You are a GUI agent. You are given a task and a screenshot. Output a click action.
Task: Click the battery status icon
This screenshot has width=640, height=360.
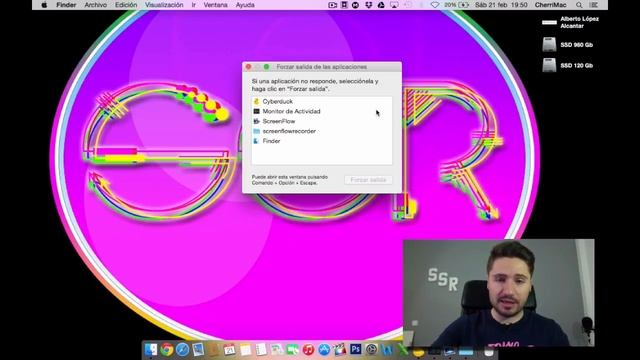click(464, 5)
